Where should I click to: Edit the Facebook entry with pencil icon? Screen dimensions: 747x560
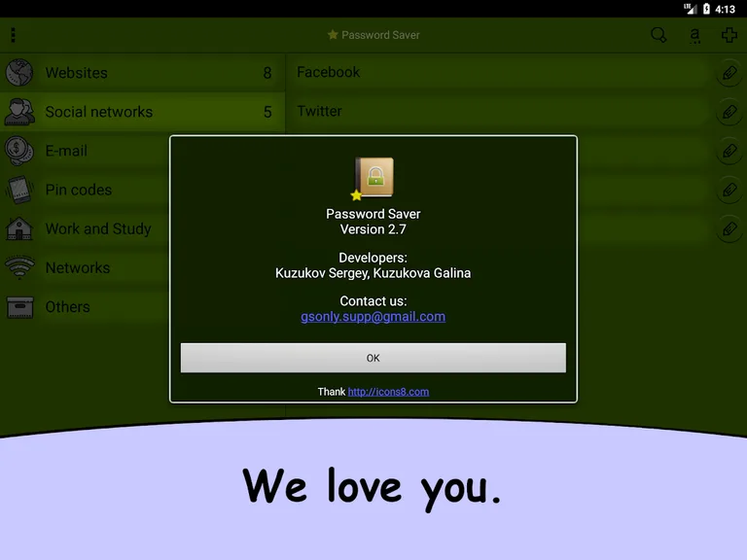(x=729, y=73)
